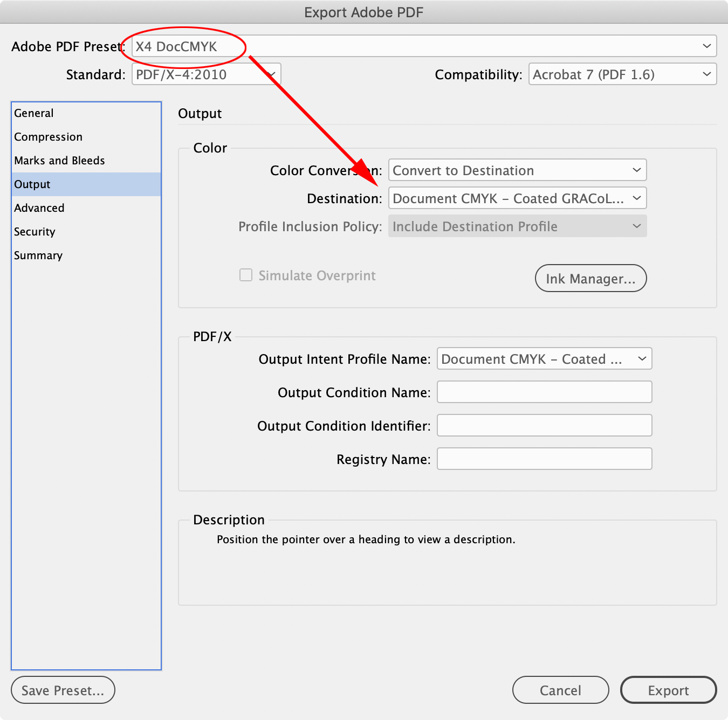This screenshot has width=728, height=720.
Task: View the Summary pane
Action: pos(38,255)
